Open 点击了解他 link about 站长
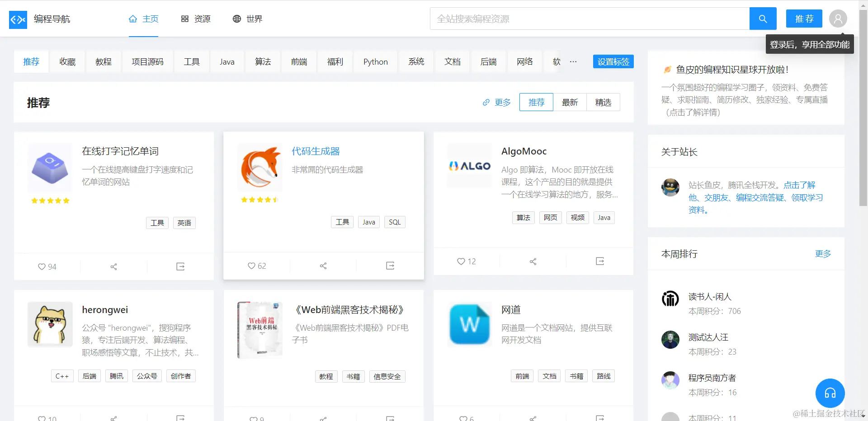868x421 pixels. click(755, 197)
